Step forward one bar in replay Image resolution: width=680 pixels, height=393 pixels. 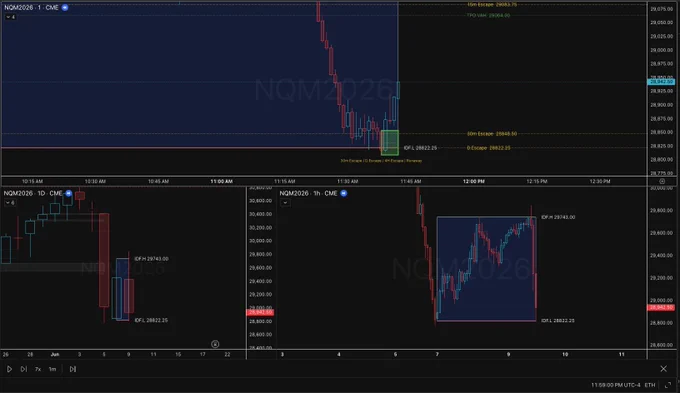[23, 369]
